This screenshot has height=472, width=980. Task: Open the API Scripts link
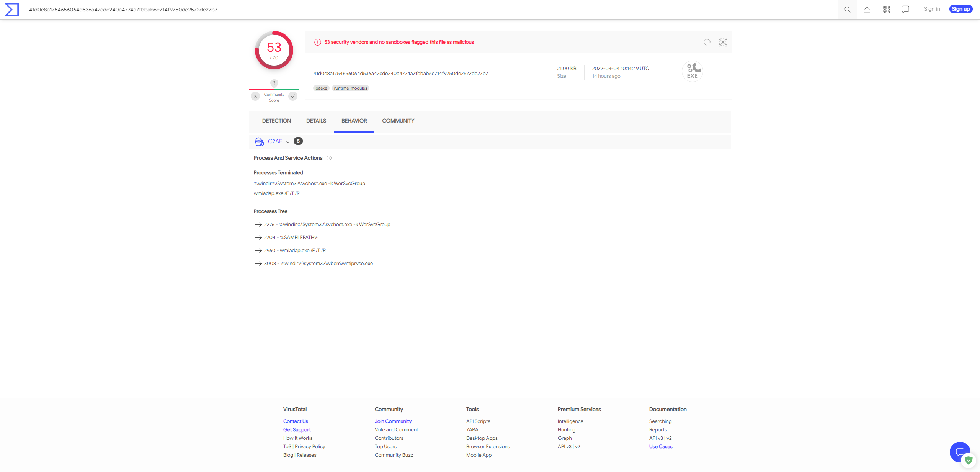(478, 421)
